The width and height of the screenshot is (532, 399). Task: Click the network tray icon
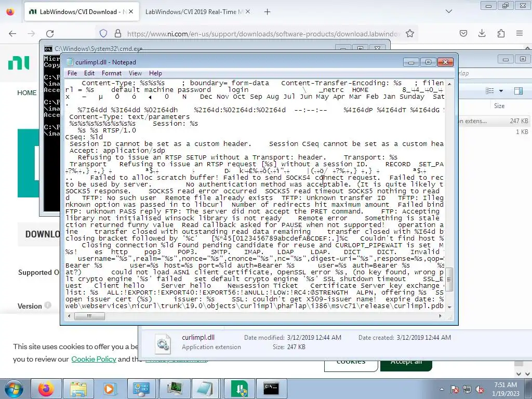coord(467,389)
